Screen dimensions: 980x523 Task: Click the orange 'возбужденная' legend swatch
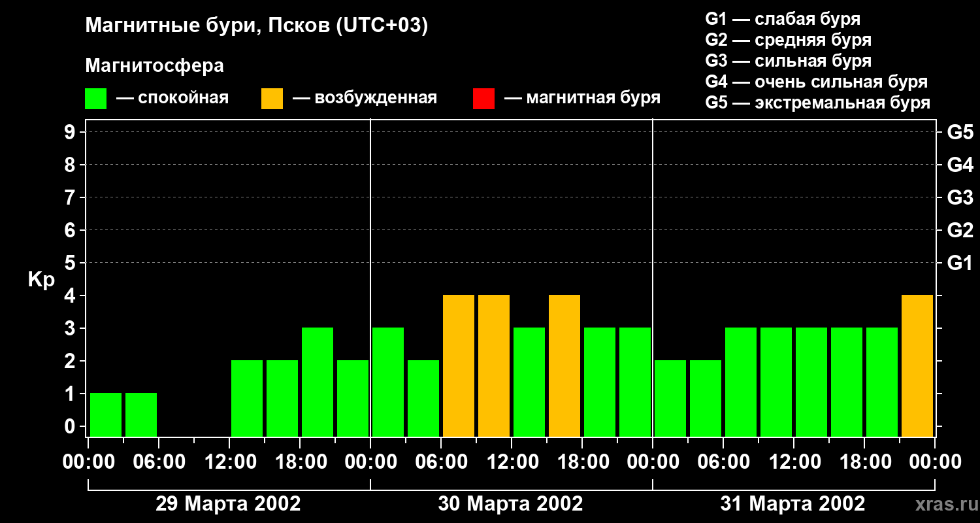pos(272,99)
